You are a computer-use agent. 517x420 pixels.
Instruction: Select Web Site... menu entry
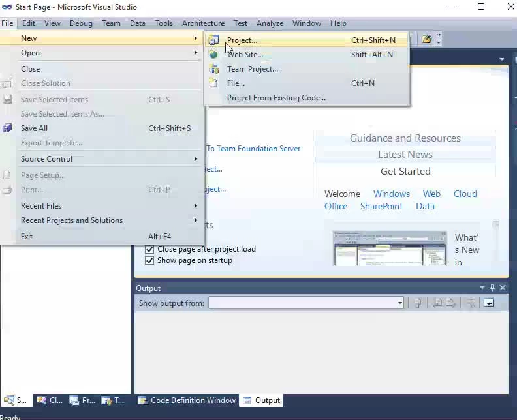point(307,55)
